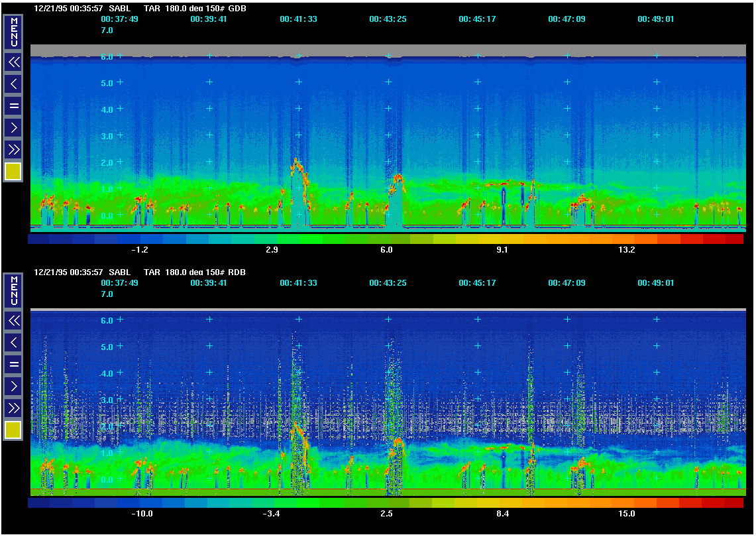This screenshot has width=756, height=537.
Task: Click the red end of the GDB color scale
Action: pyautogui.click(x=734, y=239)
